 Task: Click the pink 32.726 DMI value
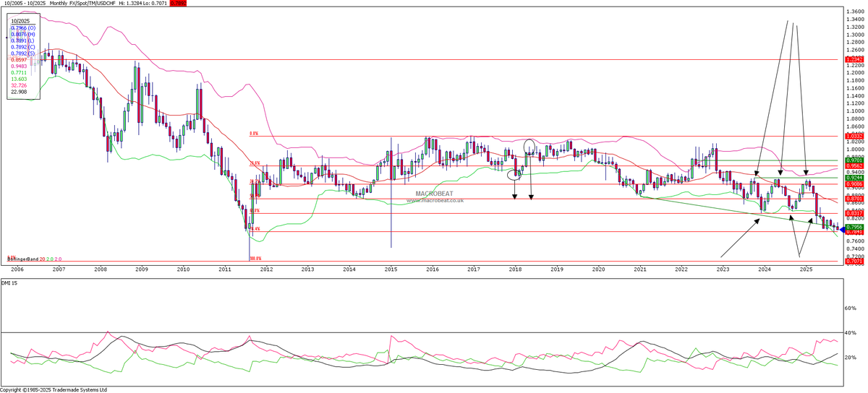(x=19, y=85)
